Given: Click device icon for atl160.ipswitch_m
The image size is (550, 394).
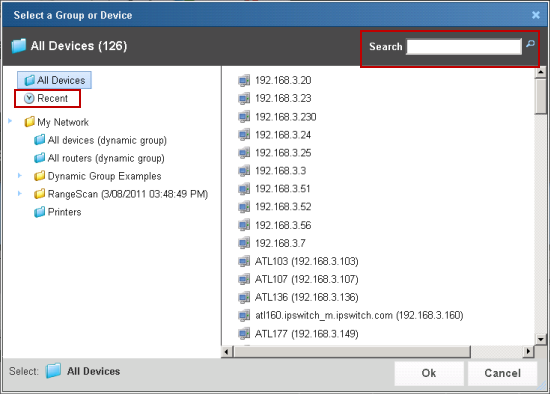Looking at the screenshot, I should (x=244, y=315).
